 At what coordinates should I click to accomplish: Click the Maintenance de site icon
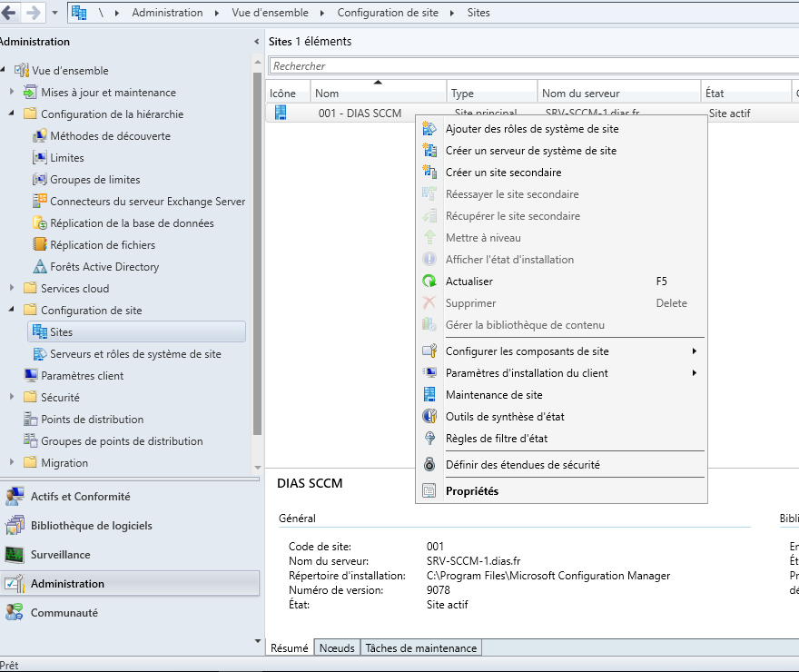click(429, 395)
